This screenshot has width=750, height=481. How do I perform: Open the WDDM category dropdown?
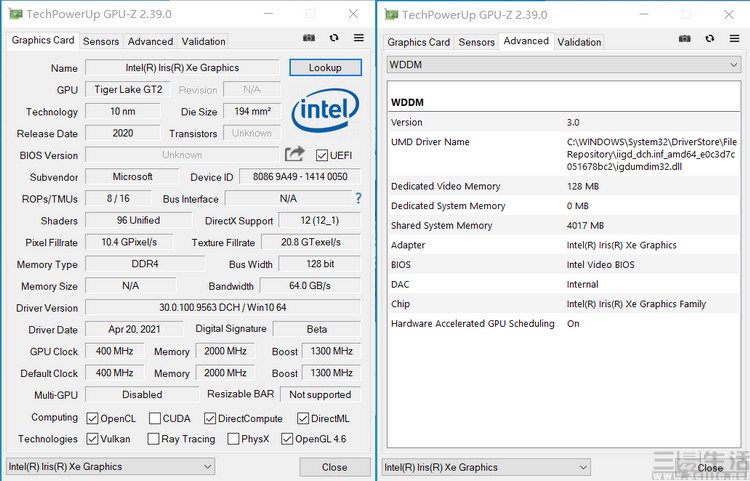[x=564, y=65]
